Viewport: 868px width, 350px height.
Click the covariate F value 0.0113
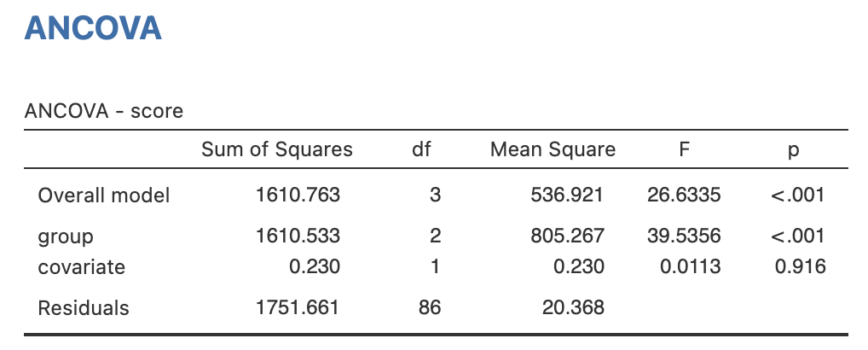[x=691, y=267]
